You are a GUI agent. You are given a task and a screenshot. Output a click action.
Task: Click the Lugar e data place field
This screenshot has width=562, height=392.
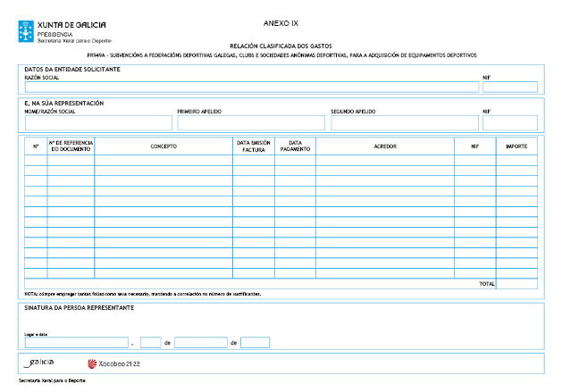coord(77,342)
